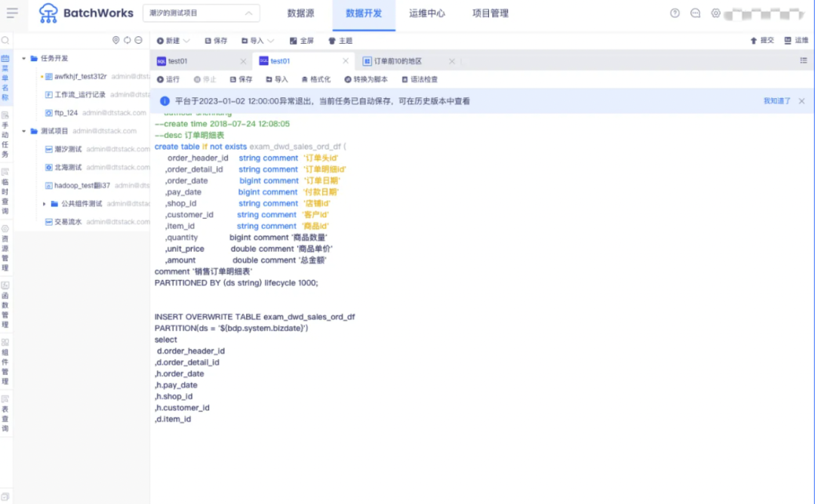This screenshot has height=504, width=815.
Task: Click the locate-in-tree icon above the file tree
Action: pos(115,40)
